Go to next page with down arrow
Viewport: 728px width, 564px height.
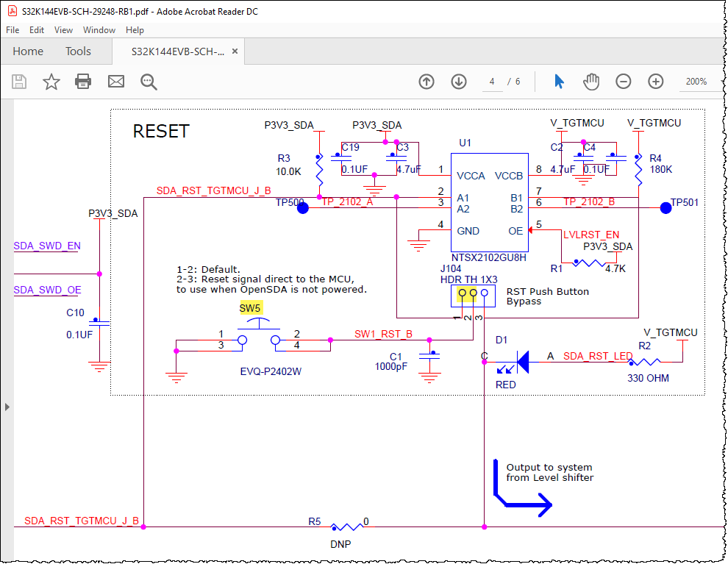(458, 82)
